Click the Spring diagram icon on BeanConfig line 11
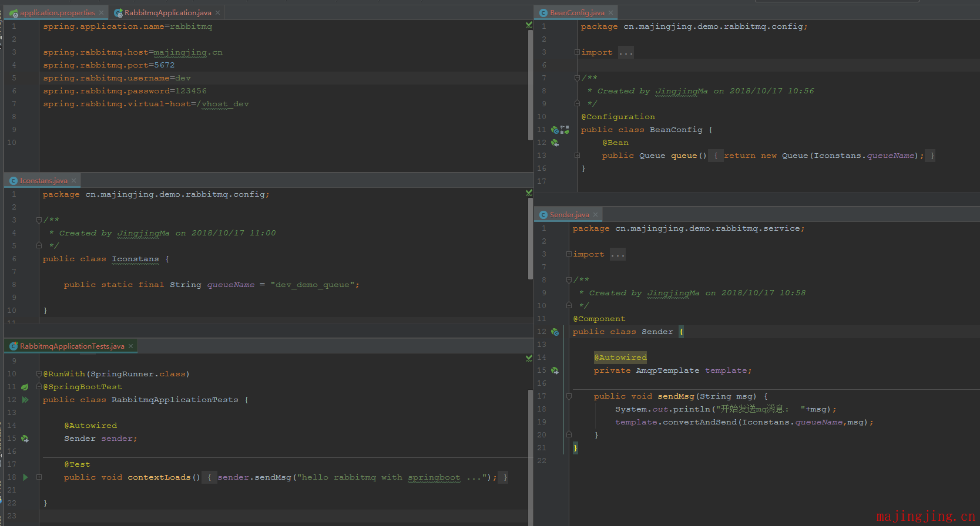The height and width of the screenshot is (526, 980). 565,130
